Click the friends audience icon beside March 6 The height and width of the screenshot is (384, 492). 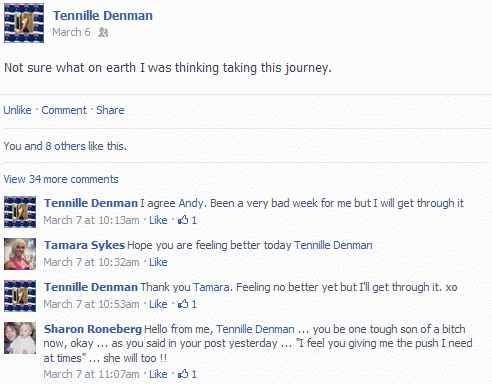[103, 32]
